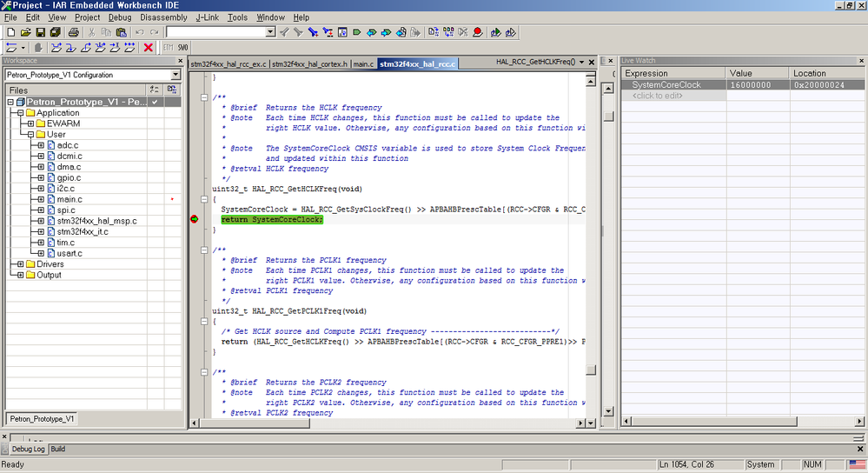Click the Find icon in the toolbar
Viewport: 868px width, 473px height.
pyautogui.click(x=313, y=32)
